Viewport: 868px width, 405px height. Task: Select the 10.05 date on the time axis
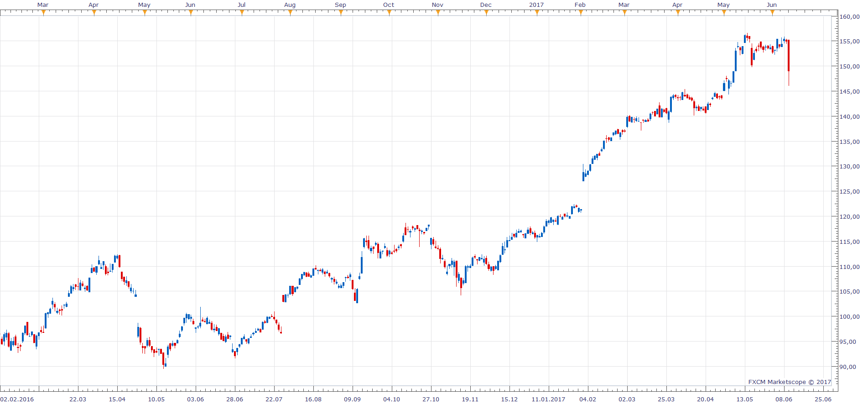(156, 399)
